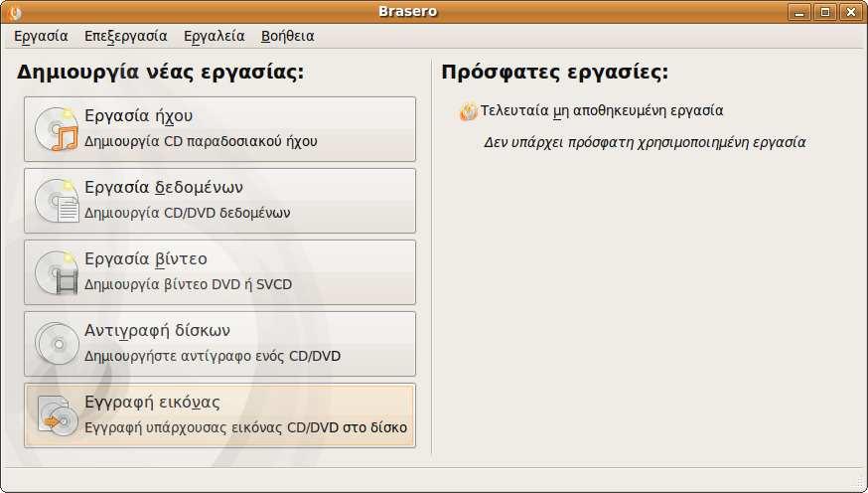Click the video disc icon with film strip
868x493 pixels.
click(57, 272)
